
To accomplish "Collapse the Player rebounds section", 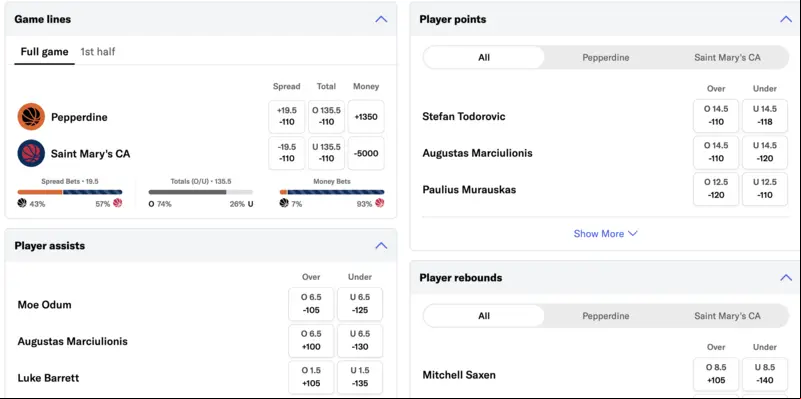I will click(786, 277).
